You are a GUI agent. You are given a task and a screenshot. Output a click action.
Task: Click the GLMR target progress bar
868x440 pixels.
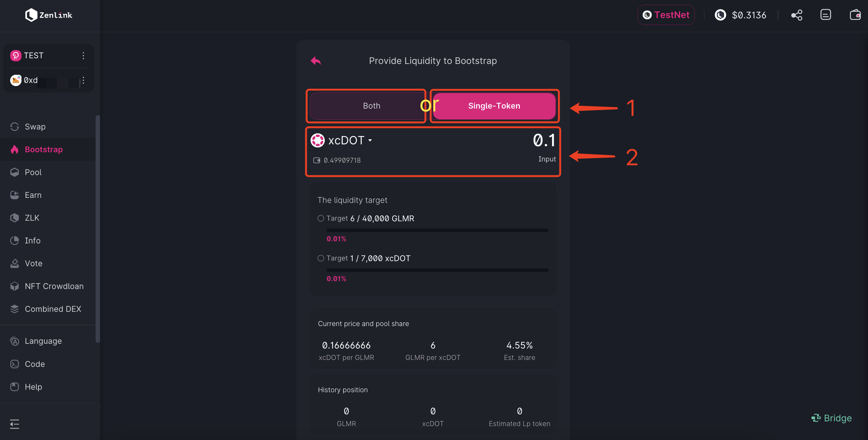click(437, 230)
